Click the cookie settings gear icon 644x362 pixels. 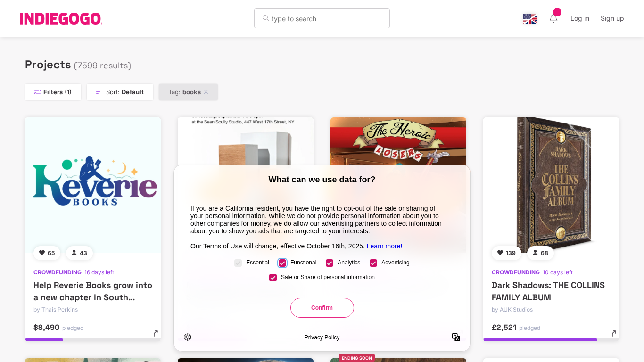[x=188, y=337]
